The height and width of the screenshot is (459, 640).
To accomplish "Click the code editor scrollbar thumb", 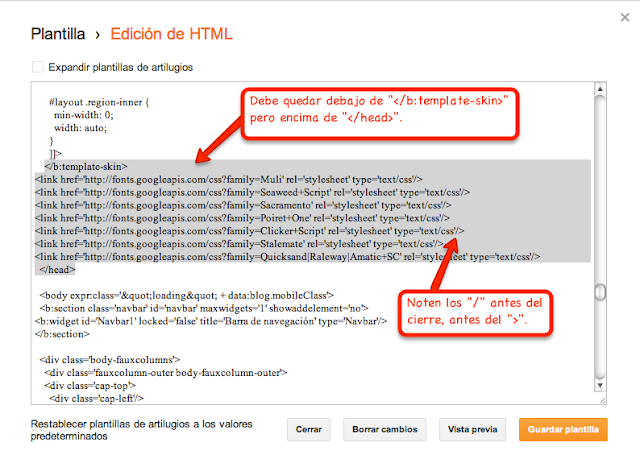I will pyautogui.click(x=600, y=292).
